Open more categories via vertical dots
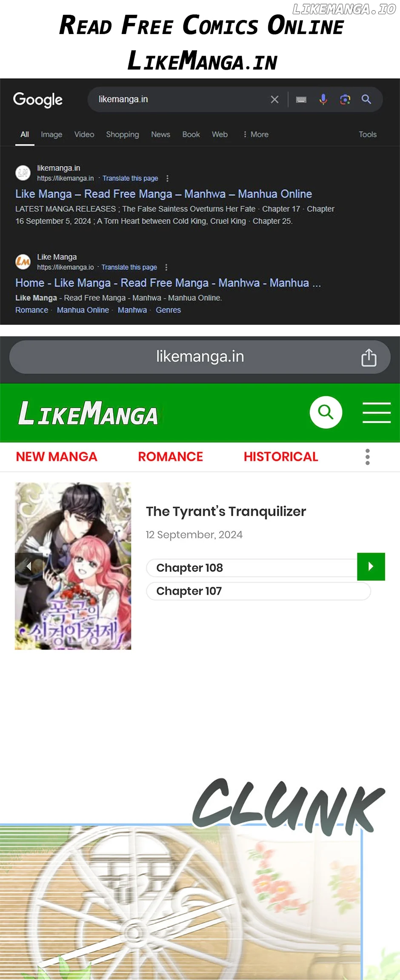The image size is (400, 980). tap(368, 457)
